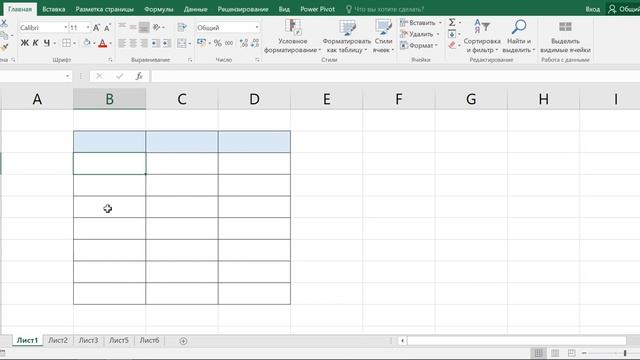This screenshot has height=360, width=640.
Task: Open Форматировать как таблицу dropdown
Action: [x=347, y=36]
